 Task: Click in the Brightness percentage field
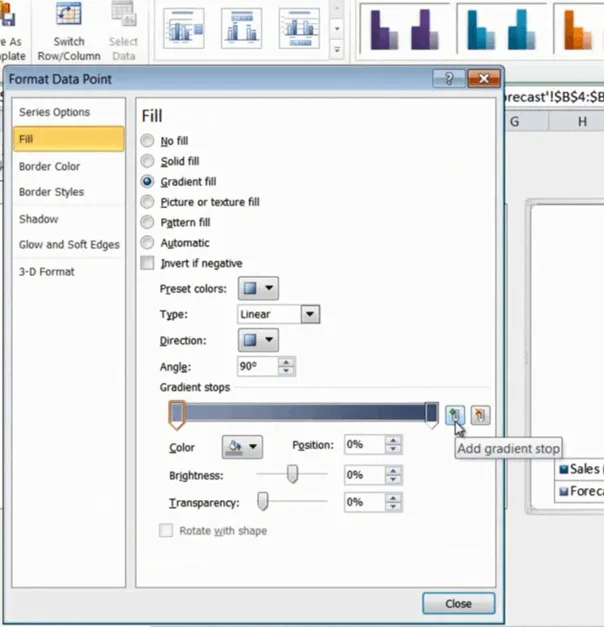[365, 475]
